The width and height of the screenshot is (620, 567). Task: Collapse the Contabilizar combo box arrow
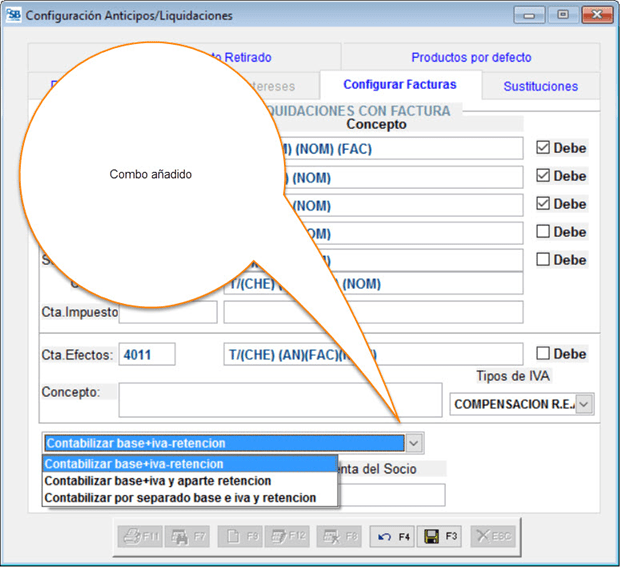(x=415, y=443)
